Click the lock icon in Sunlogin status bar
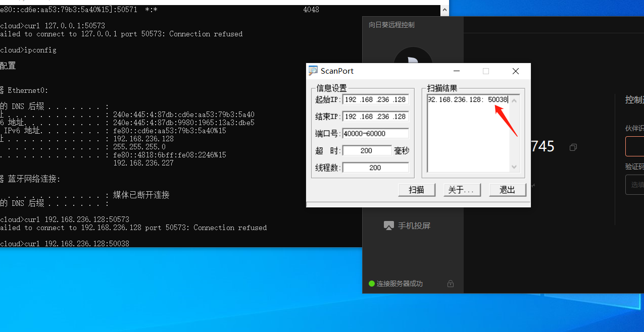This screenshot has height=332, width=644. 451,284
